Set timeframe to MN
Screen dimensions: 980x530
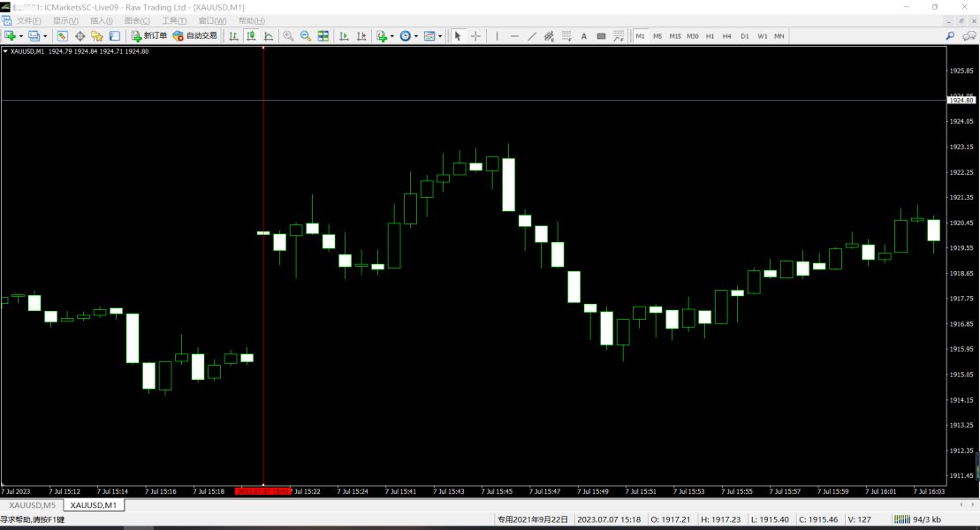[x=779, y=36]
